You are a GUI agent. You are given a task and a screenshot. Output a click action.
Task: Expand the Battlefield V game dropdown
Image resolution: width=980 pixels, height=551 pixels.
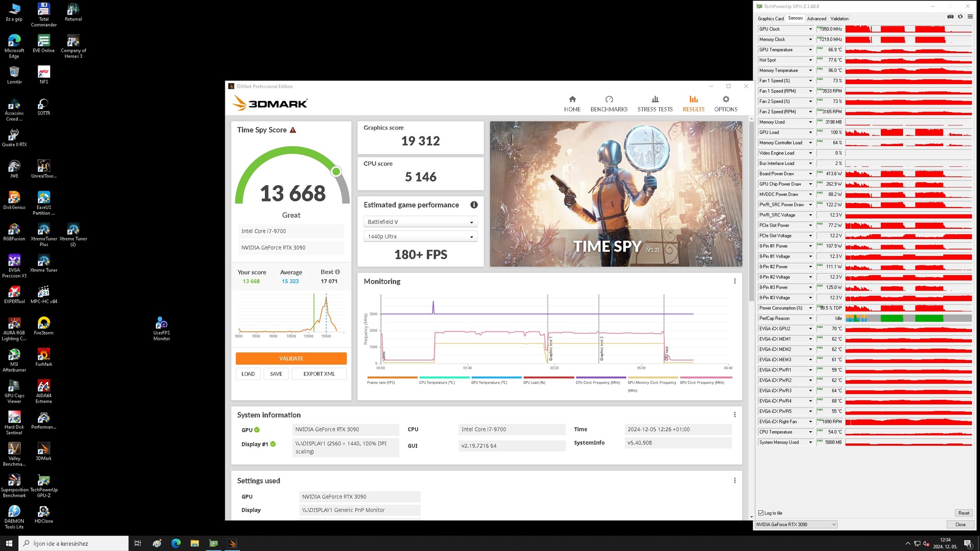(420, 222)
